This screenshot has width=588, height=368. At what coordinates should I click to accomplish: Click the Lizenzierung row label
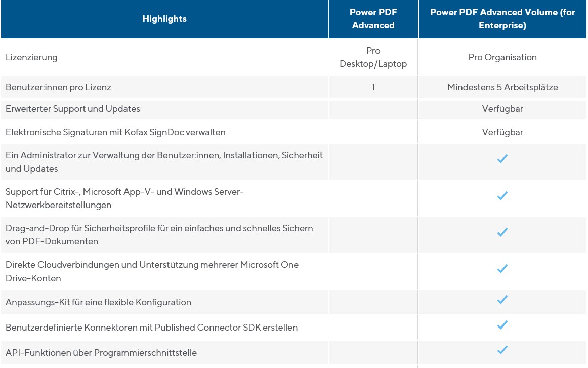click(x=31, y=57)
